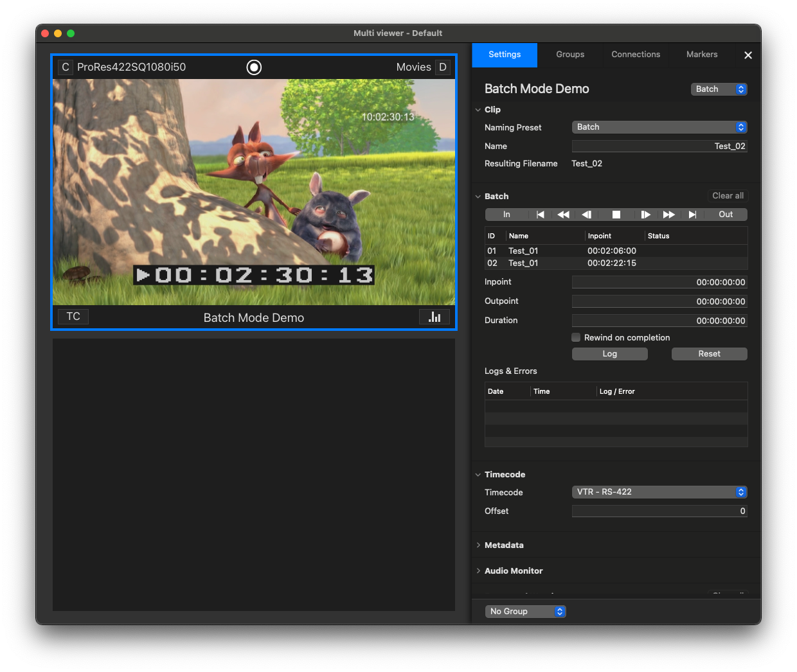Open the Naming Preset dropdown
The height and width of the screenshot is (672, 797).
click(659, 127)
